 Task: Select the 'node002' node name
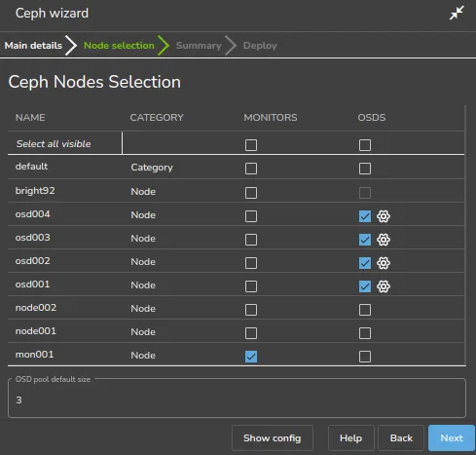[36, 308]
